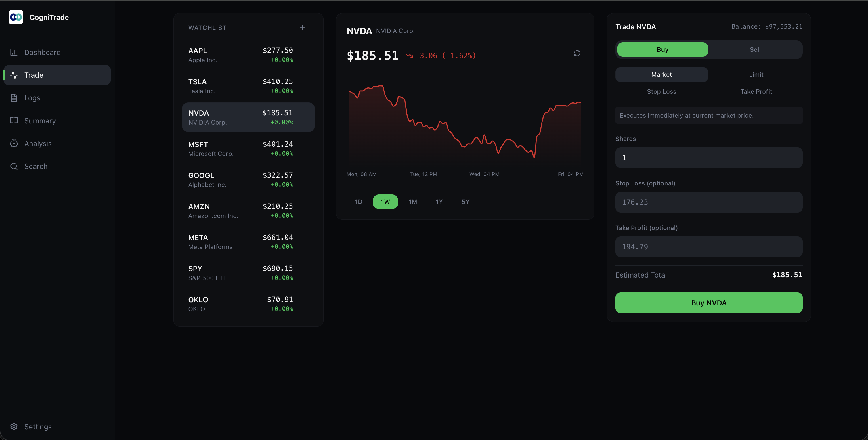This screenshot has width=868, height=440.
Task: Switch chart range to 5Y
Action: [x=465, y=202]
